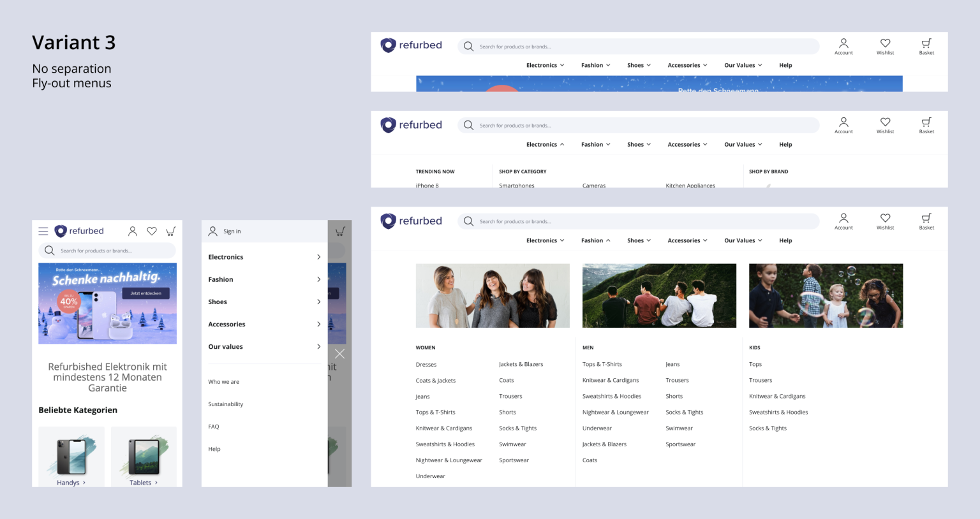Select Sustainability in the mobile side menu
The image size is (980, 519).
[226, 404]
